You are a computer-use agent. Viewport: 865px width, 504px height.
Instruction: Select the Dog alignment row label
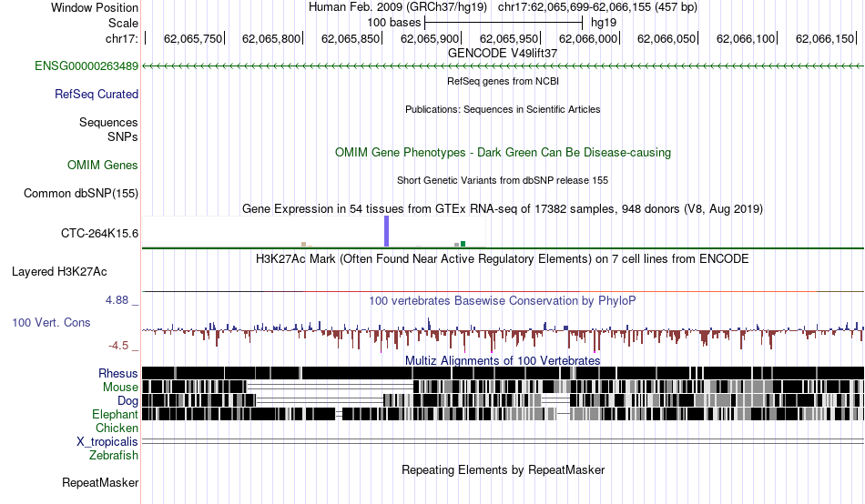(x=127, y=401)
